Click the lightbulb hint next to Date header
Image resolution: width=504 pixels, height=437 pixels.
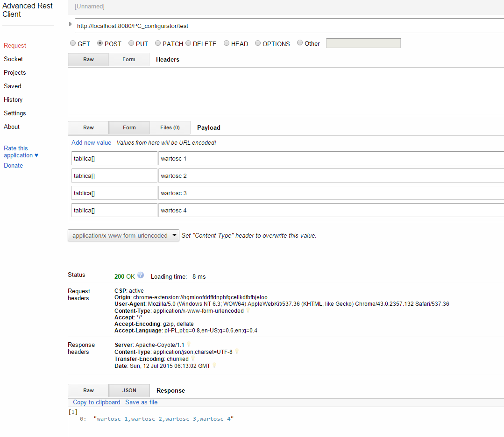tap(214, 366)
